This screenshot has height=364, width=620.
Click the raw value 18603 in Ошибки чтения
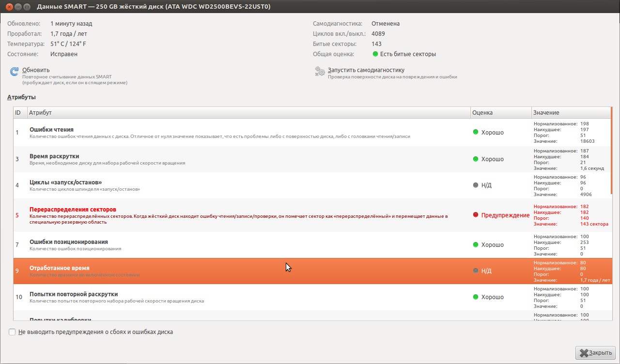point(587,141)
